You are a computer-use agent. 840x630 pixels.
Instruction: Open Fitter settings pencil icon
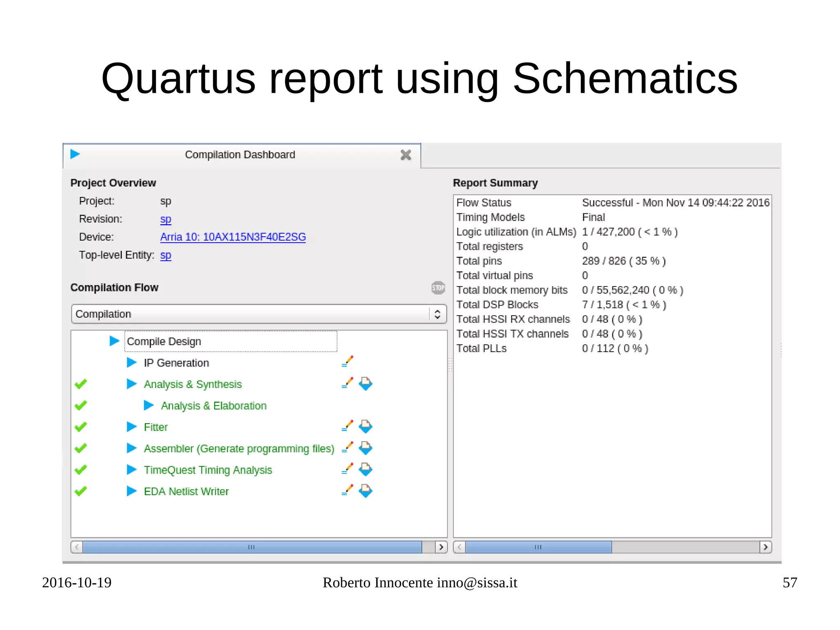(347, 426)
